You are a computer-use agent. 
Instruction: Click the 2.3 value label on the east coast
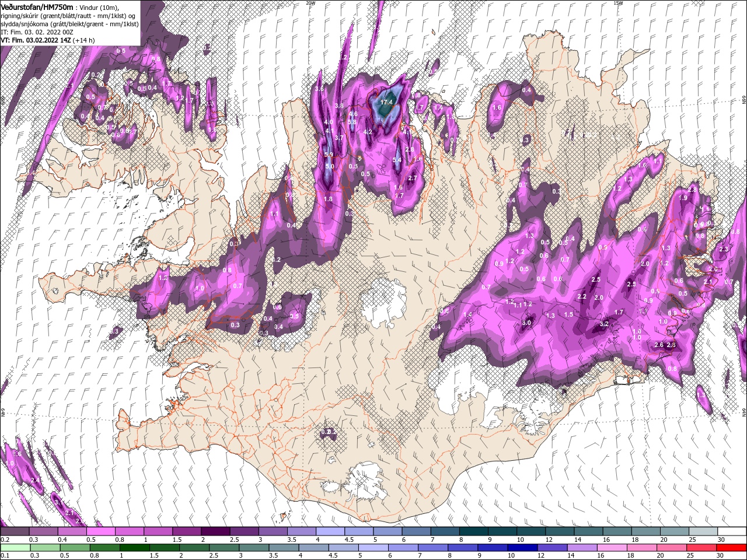point(724,249)
